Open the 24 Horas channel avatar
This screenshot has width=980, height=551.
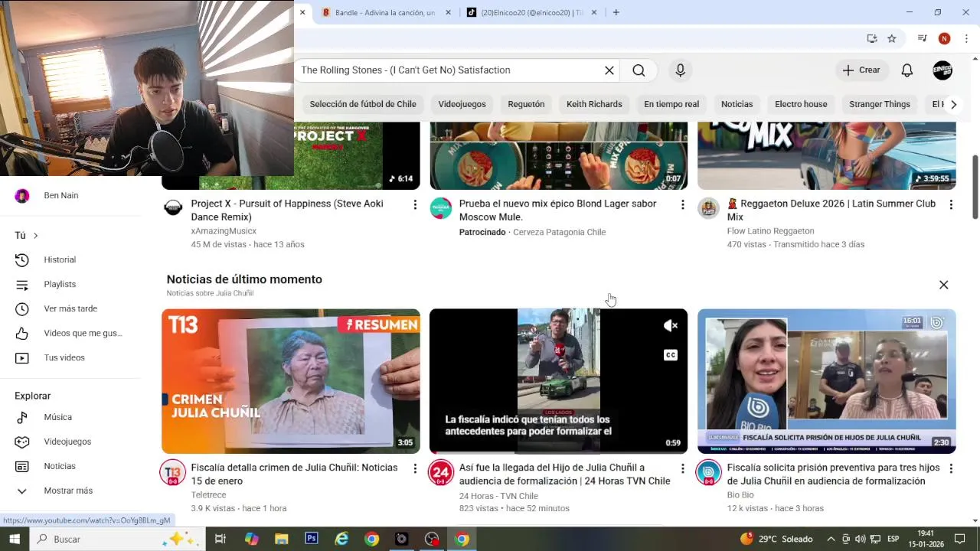(x=441, y=472)
